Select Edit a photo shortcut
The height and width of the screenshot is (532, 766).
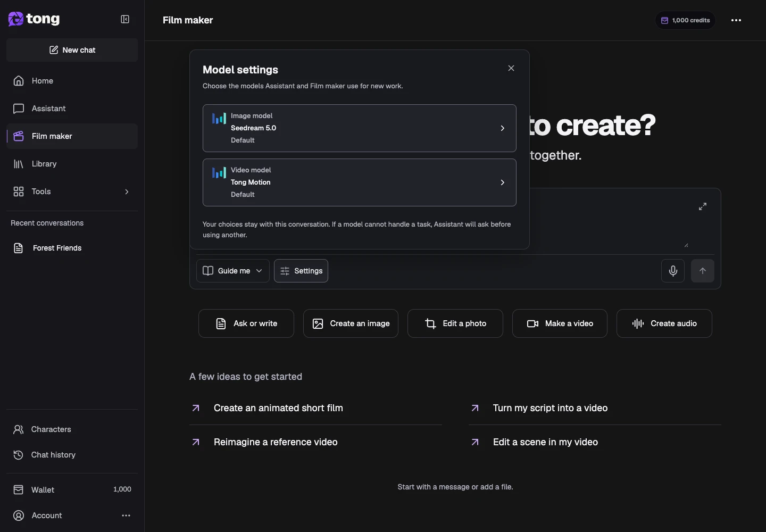pos(455,323)
